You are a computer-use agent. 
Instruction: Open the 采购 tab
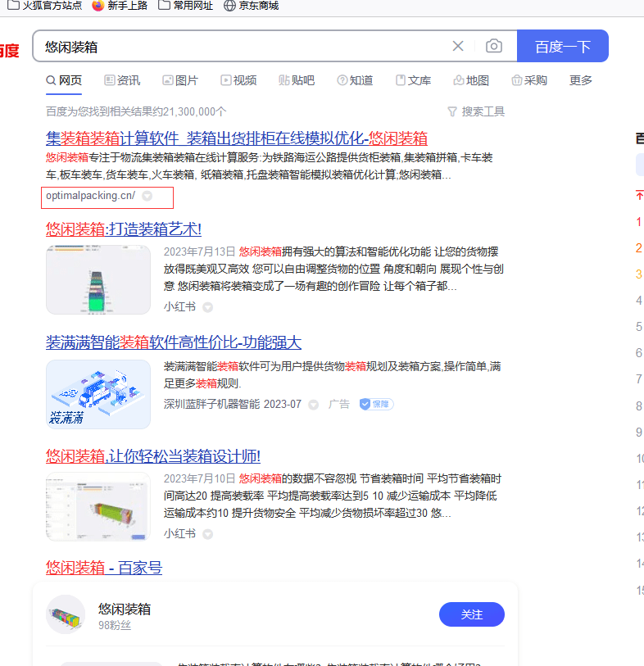[x=529, y=80]
